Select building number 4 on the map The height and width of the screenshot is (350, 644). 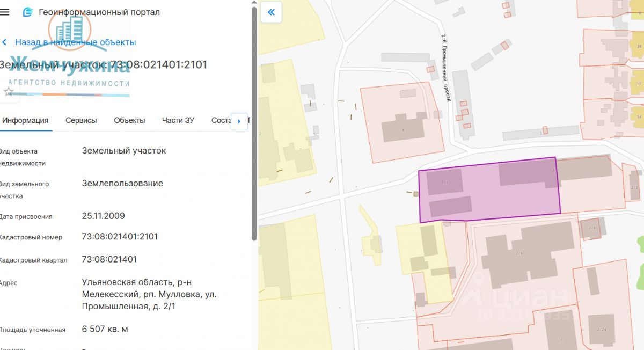click(404, 129)
